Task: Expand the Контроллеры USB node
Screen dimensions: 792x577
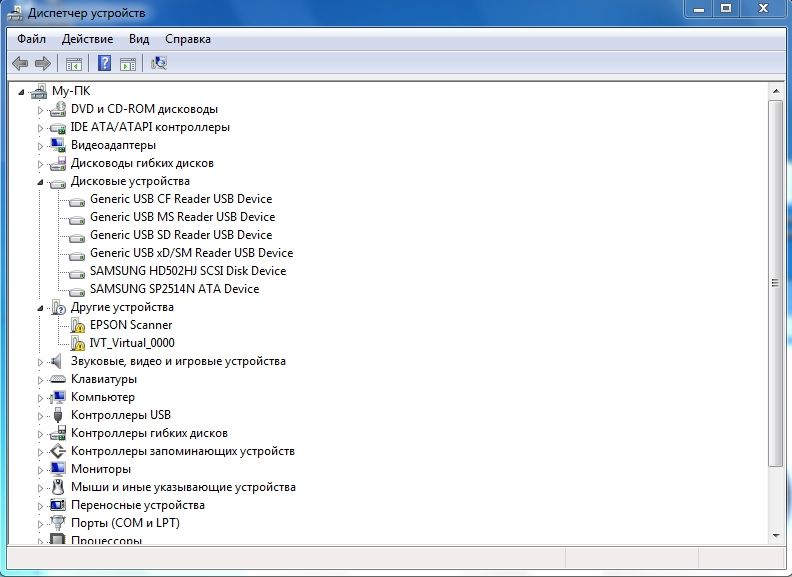Action: (x=40, y=416)
